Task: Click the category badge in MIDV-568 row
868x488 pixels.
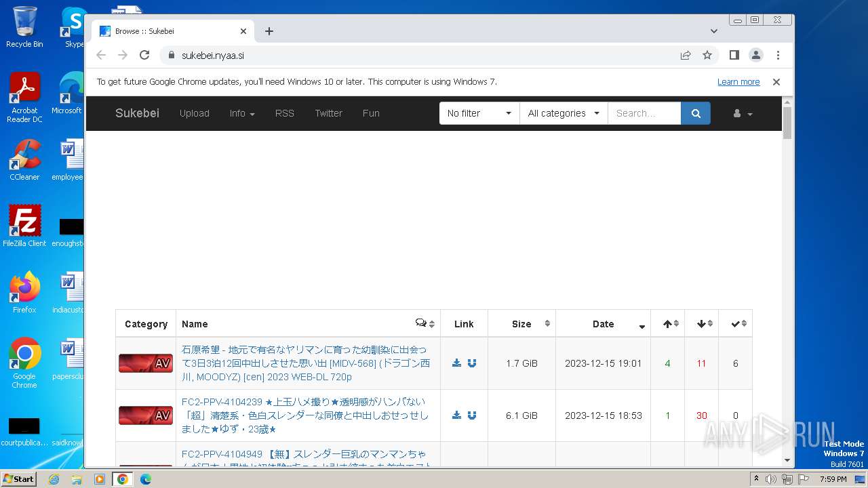Action: pyautogui.click(x=146, y=363)
